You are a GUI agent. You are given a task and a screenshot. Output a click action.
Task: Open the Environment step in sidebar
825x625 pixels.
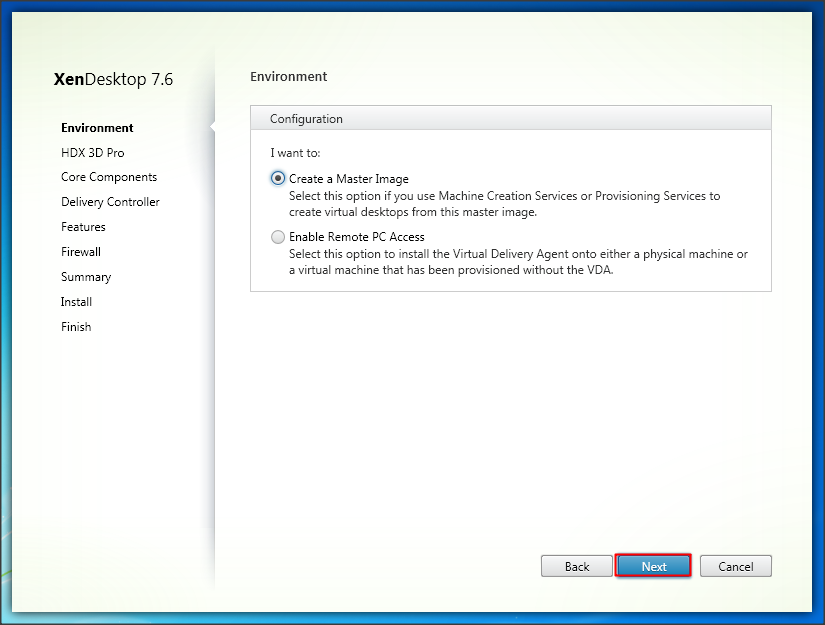97,128
